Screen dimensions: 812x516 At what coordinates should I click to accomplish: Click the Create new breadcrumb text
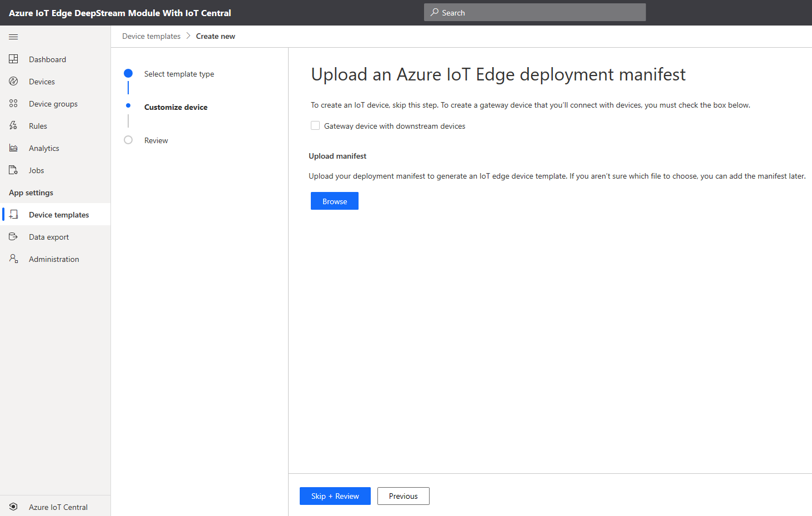pyautogui.click(x=215, y=36)
